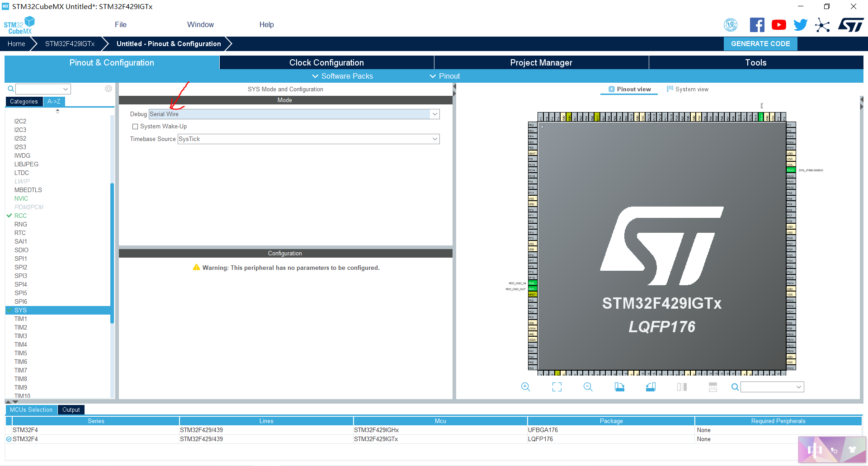Select SYS in the peripheral list
Screen dimensions: 868x466
click(x=58, y=310)
